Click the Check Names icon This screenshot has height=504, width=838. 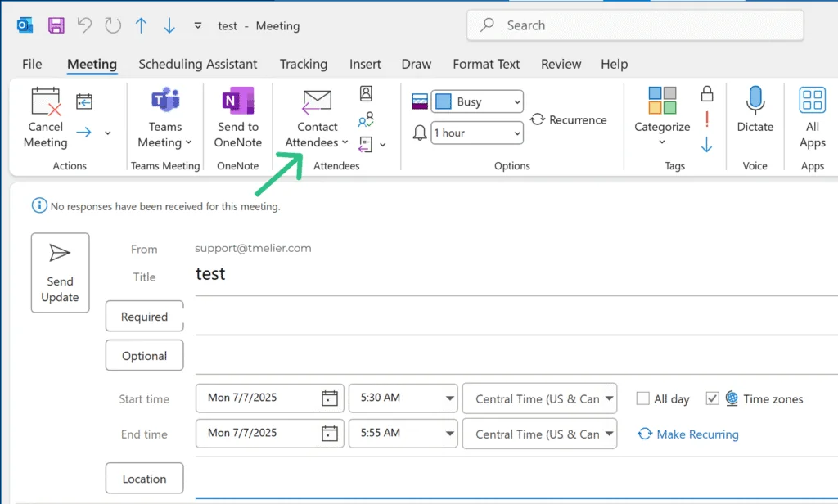(366, 119)
